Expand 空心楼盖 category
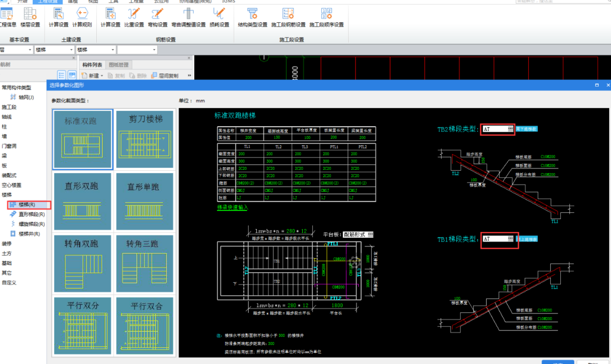Viewport: 611px width, 364px height. point(11,185)
